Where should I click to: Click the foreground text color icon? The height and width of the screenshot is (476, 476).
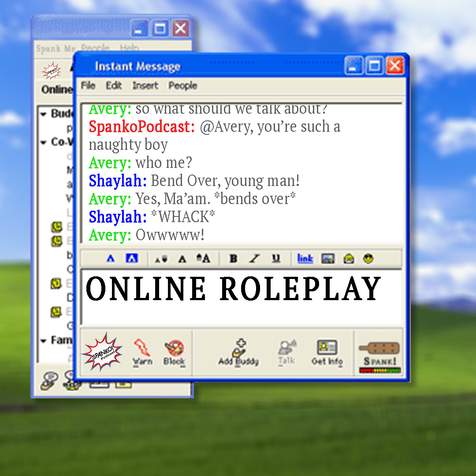(x=111, y=259)
